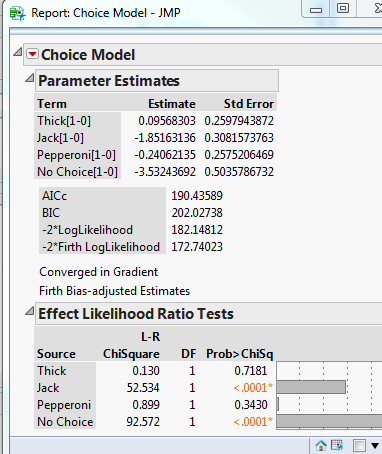Image resolution: width=382 pixels, height=454 pixels.
Task: Click the No Choice significance bar
Action: (x=329, y=421)
